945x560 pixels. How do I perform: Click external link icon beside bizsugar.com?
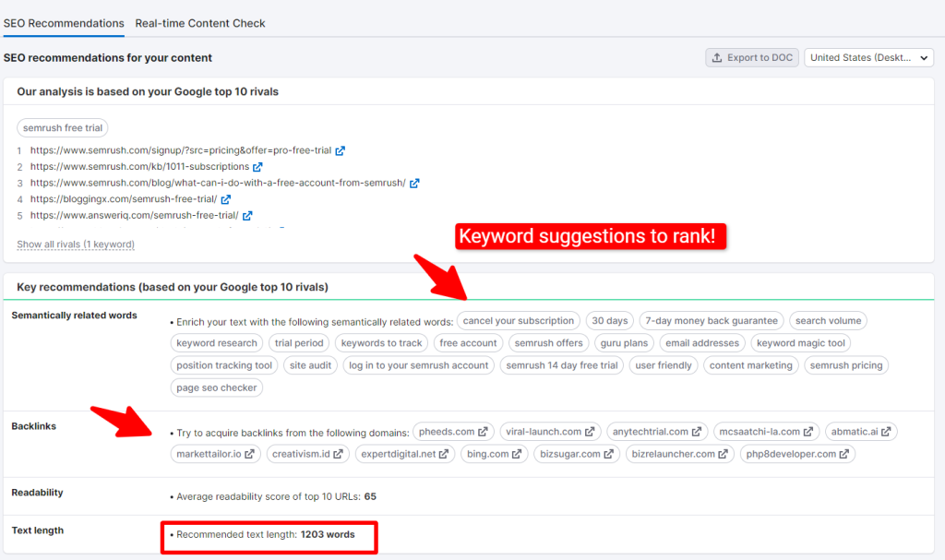point(609,454)
